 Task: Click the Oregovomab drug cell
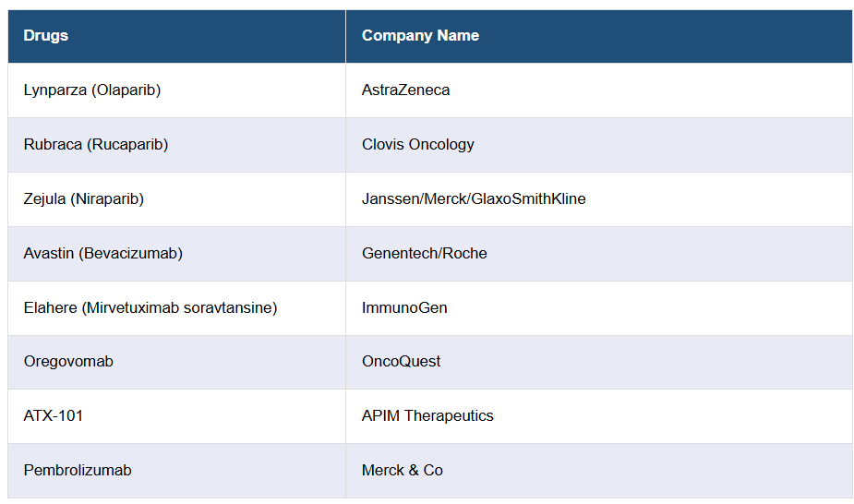68,362
